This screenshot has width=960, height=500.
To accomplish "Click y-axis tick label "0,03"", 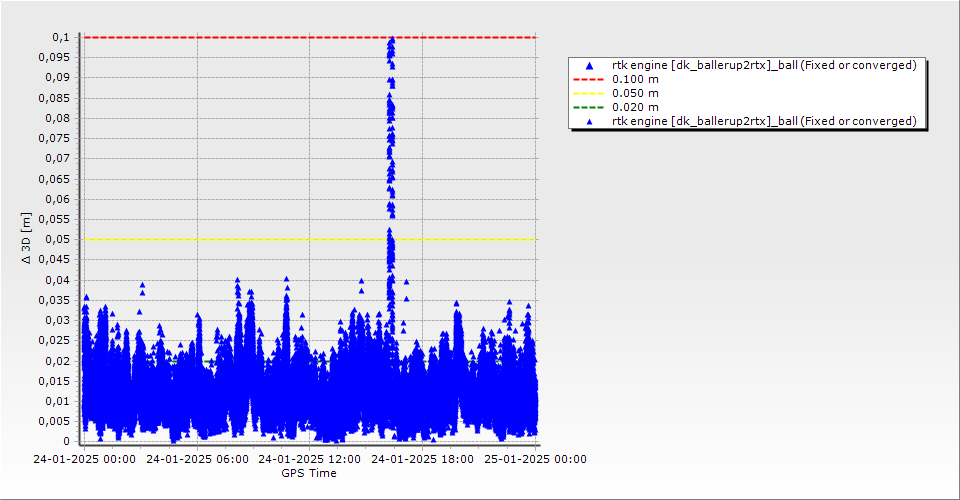I will point(58,320).
